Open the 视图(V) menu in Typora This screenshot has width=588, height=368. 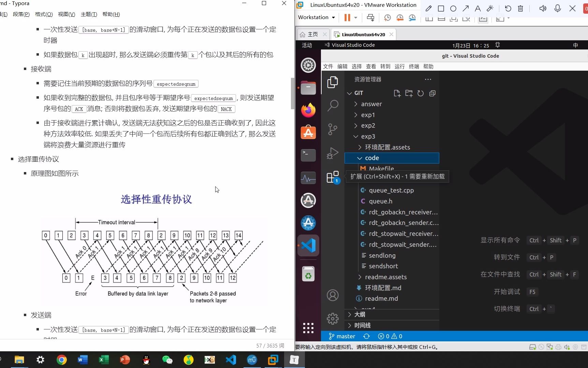click(67, 14)
